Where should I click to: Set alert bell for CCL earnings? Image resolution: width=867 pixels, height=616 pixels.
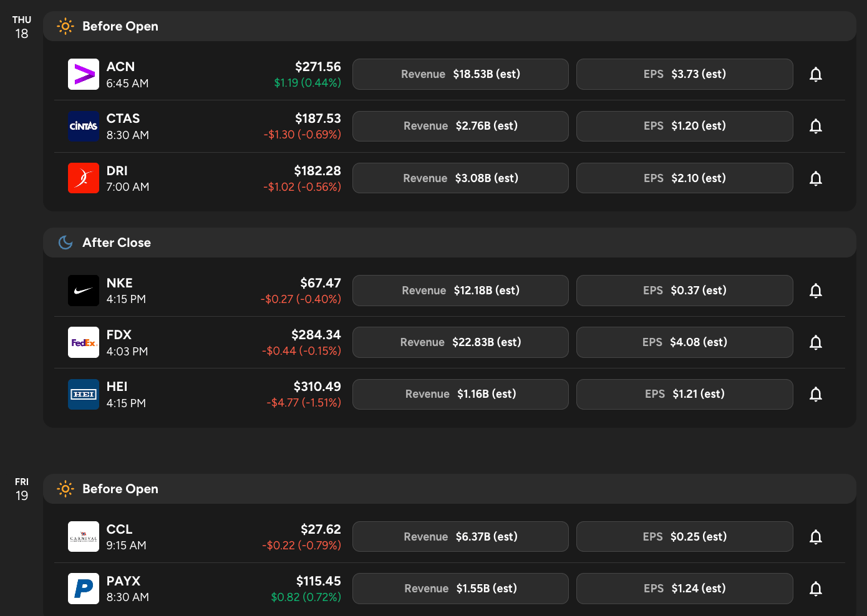click(x=815, y=537)
